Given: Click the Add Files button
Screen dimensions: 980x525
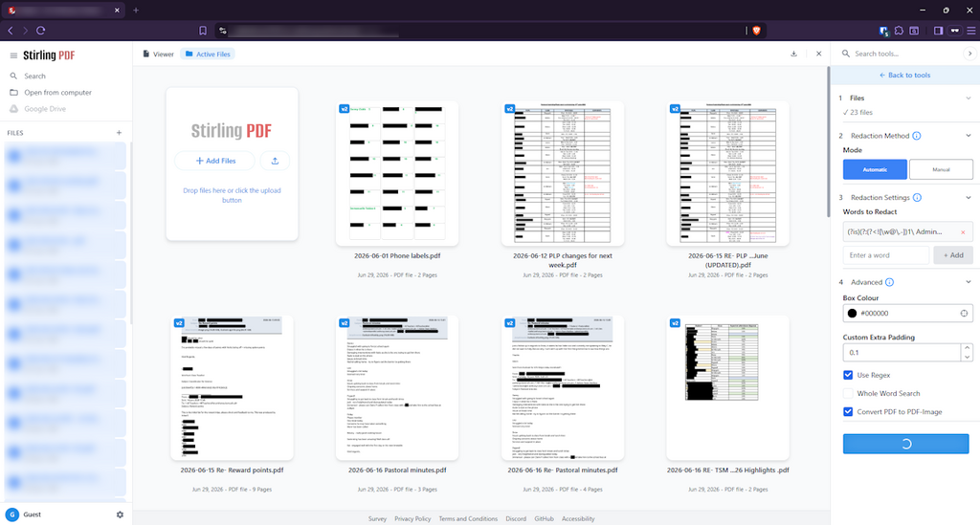Looking at the screenshot, I should 215,161.
